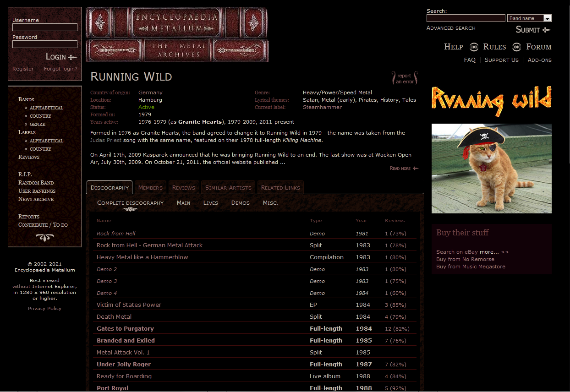
Task: Open the Metal Attack Vol. 1 split
Action: pos(123,353)
